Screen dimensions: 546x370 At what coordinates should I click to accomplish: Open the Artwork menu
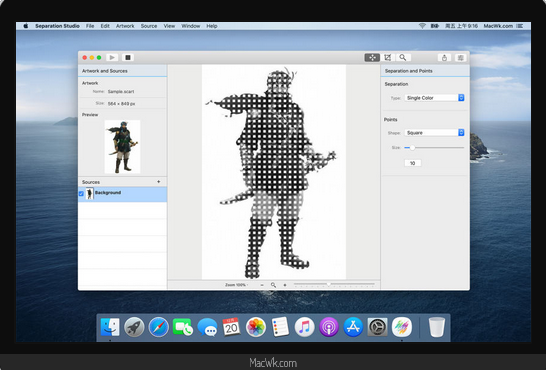(x=125, y=26)
